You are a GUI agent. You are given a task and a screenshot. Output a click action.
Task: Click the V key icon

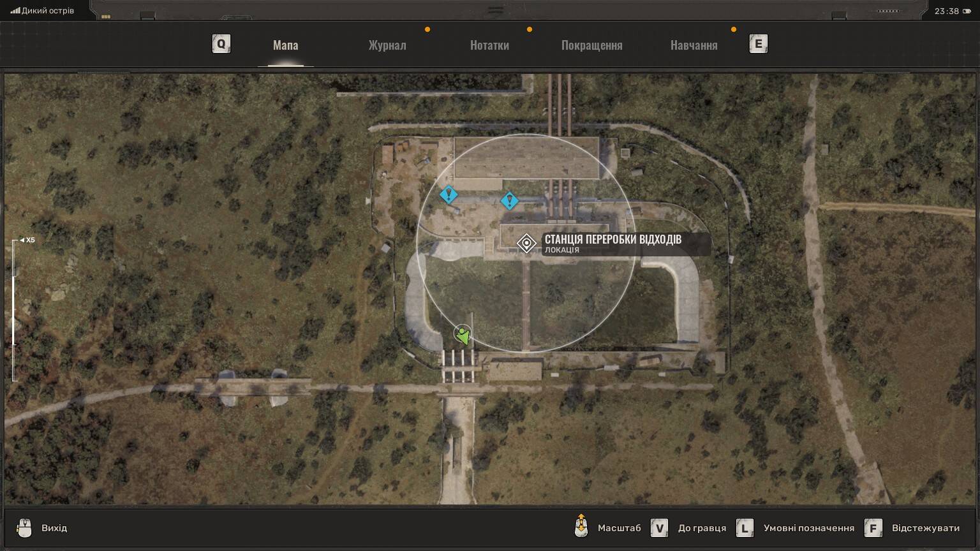tap(659, 528)
